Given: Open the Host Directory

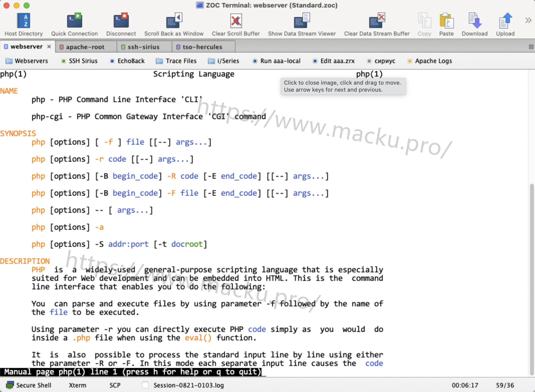Looking at the screenshot, I should coord(24,24).
